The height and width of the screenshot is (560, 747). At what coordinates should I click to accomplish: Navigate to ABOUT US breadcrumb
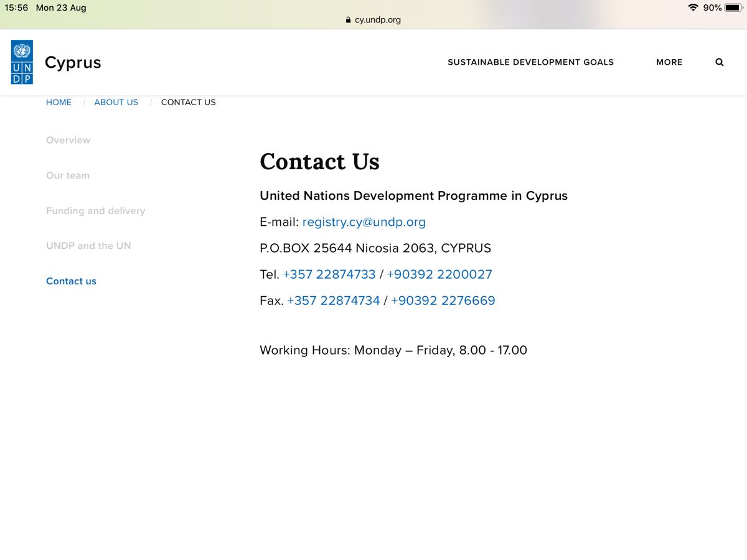[116, 102]
